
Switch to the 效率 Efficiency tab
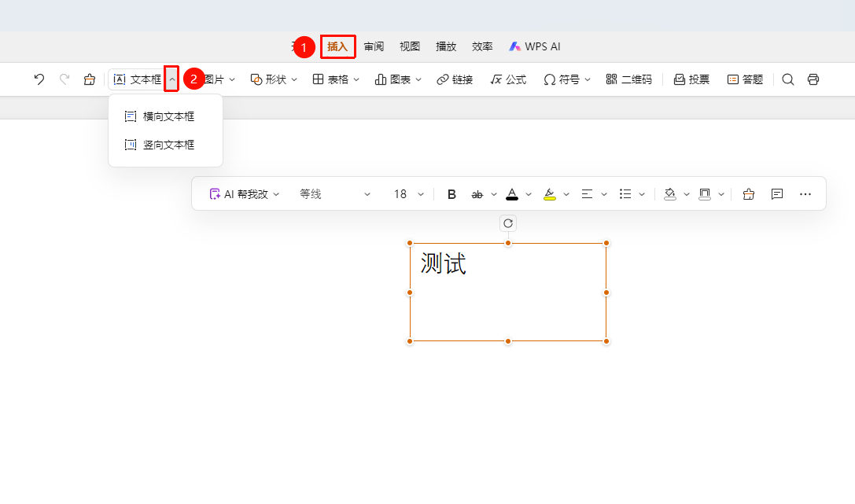[482, 46]
